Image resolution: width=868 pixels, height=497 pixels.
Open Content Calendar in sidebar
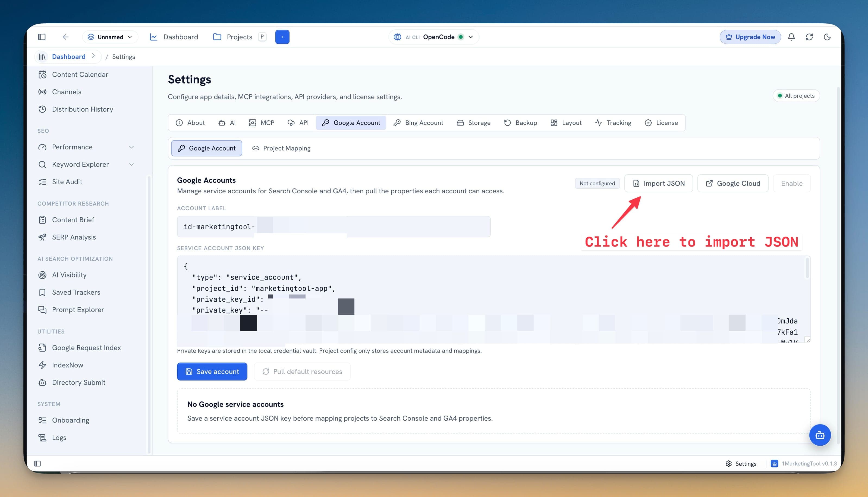[80, 74]
